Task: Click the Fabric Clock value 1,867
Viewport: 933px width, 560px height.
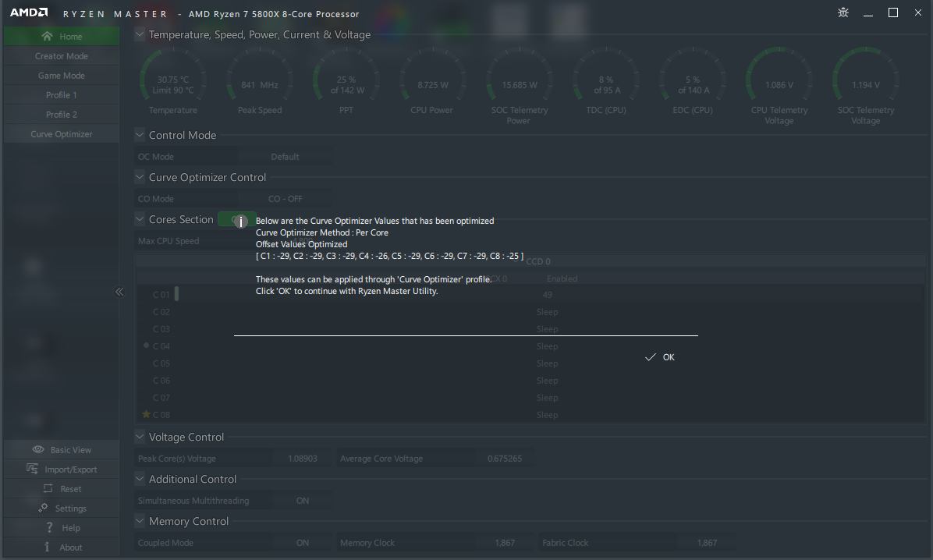Action: click(707, 543)
